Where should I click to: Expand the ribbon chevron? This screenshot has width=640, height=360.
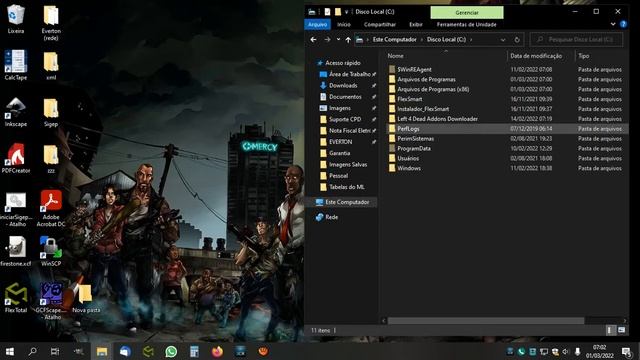click(613, 24)
